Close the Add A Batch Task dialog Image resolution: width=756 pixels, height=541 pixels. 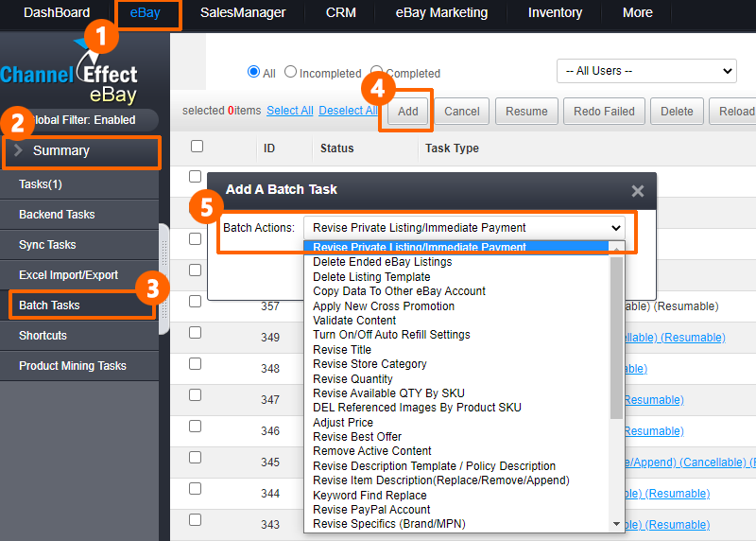[637, 191]
